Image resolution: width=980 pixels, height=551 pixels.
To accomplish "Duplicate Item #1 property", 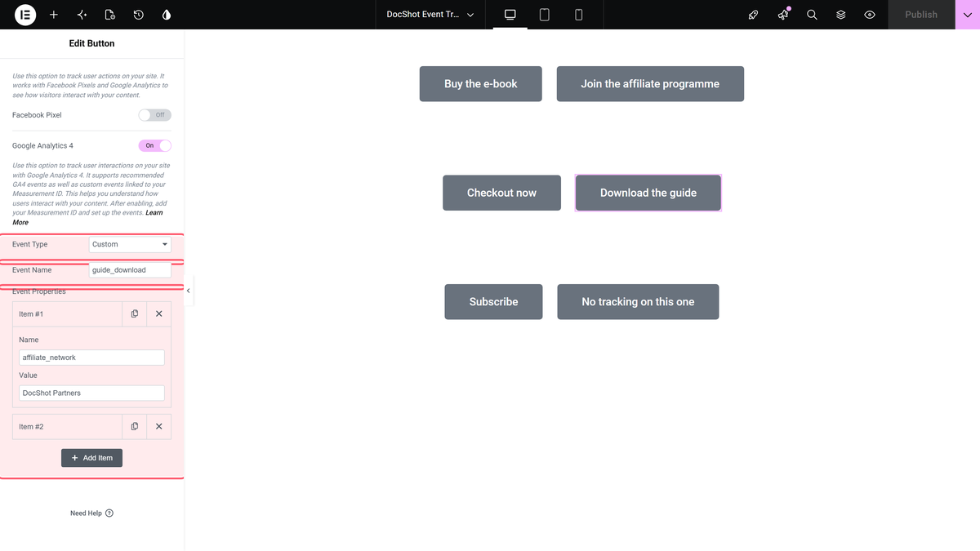I will point(135,313).
